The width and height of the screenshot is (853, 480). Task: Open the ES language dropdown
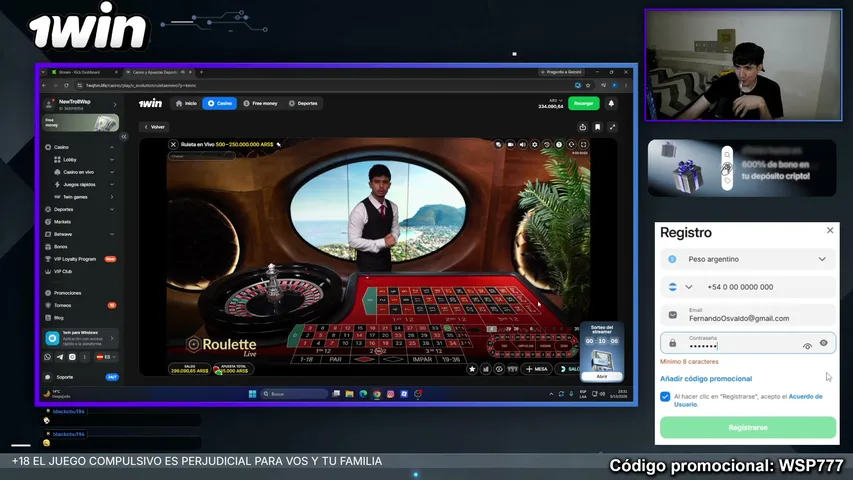[106, 357]
